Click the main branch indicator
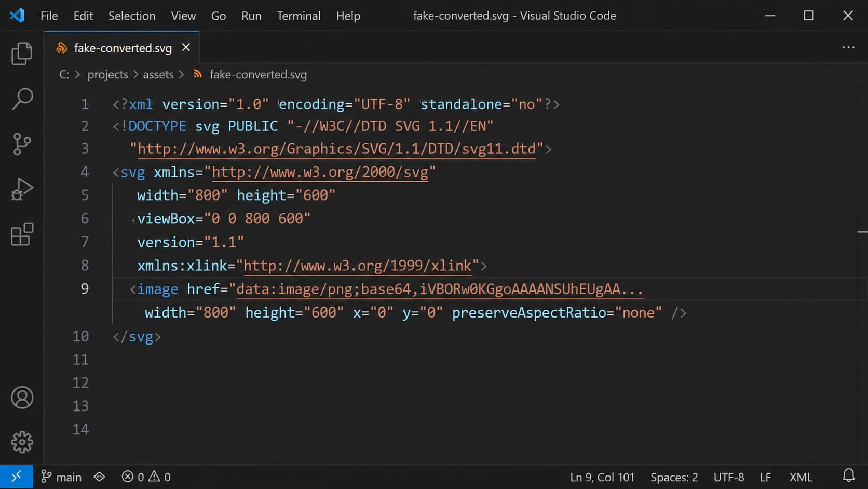The width and height of the screenshot is (868, 489). click(61, 477)
